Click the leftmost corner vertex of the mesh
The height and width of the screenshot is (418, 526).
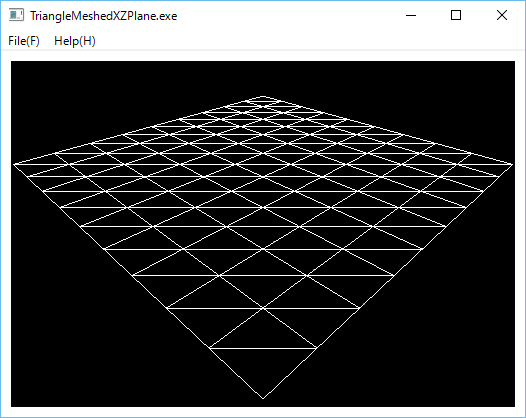13,164
